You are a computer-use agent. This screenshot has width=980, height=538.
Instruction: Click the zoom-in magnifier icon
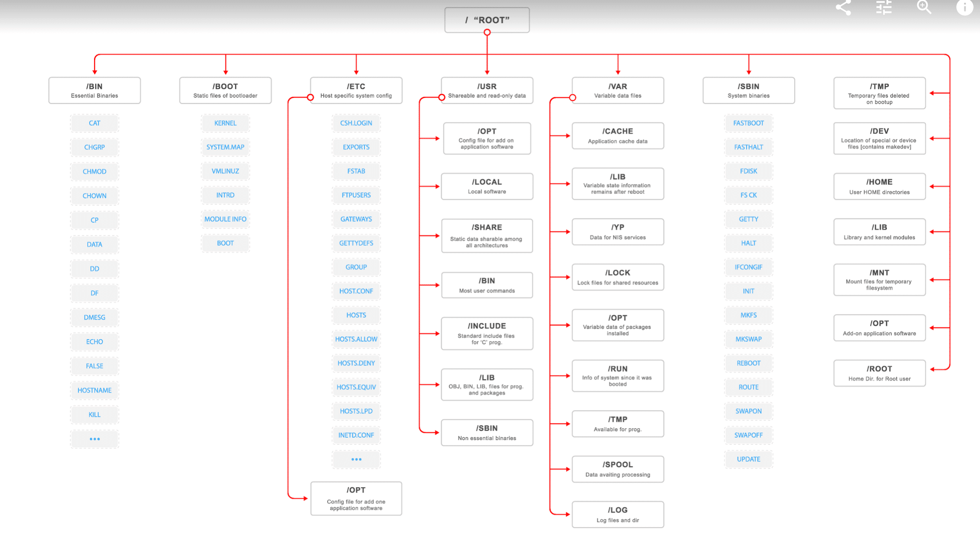pos(924,7)
